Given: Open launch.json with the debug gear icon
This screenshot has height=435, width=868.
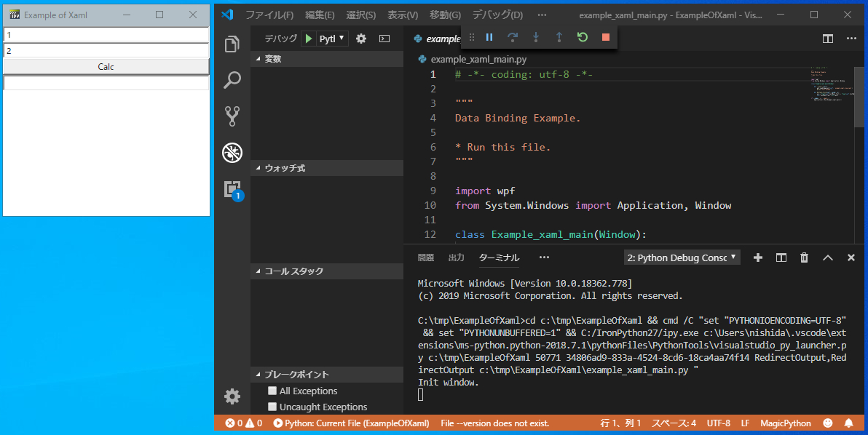Looking at the screenshot, I should pos(361,39).
